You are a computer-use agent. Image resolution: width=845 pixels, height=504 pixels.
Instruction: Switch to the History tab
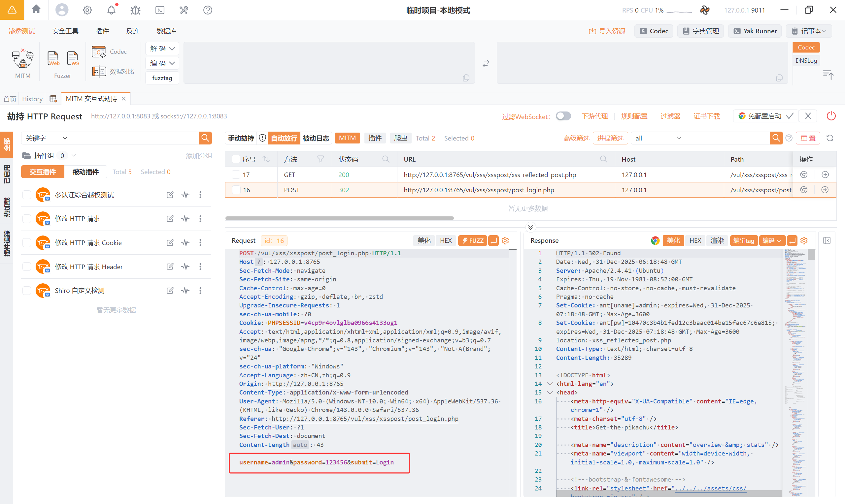[32, 99]
